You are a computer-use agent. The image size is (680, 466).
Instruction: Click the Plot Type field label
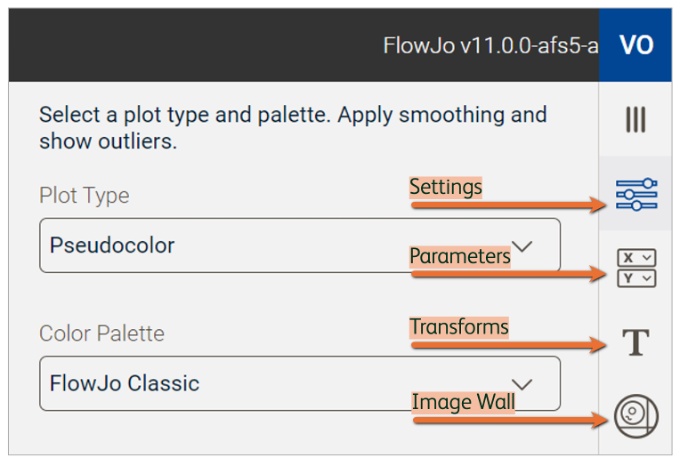(x=84, y=196)
